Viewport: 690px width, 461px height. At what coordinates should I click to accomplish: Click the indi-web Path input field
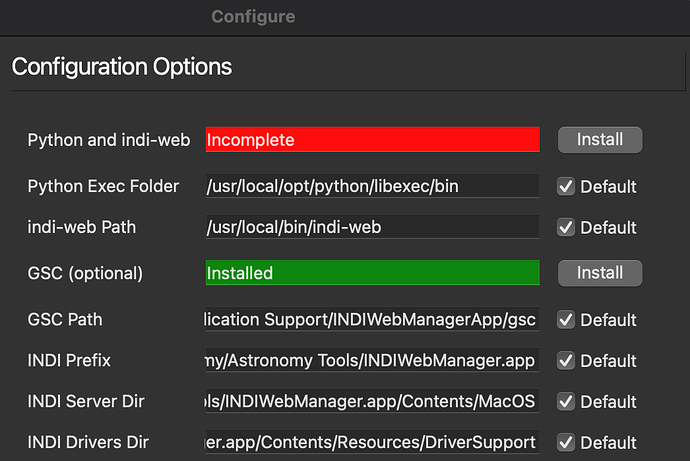(372, 227)
